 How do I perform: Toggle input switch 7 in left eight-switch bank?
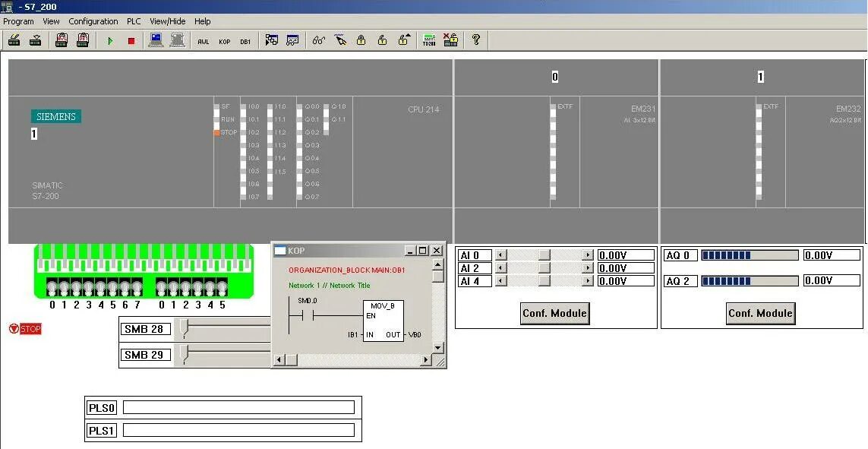(x=137, y=288)
